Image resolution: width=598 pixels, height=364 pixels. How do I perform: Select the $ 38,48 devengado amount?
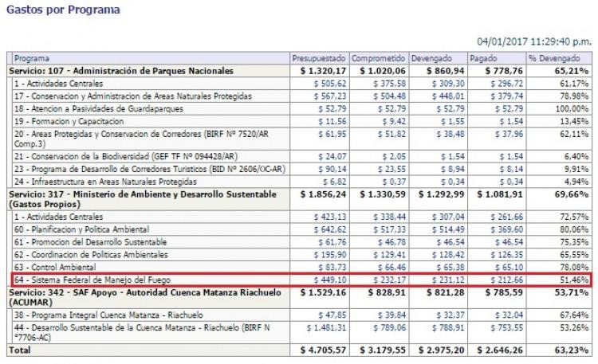coord(450,134)
